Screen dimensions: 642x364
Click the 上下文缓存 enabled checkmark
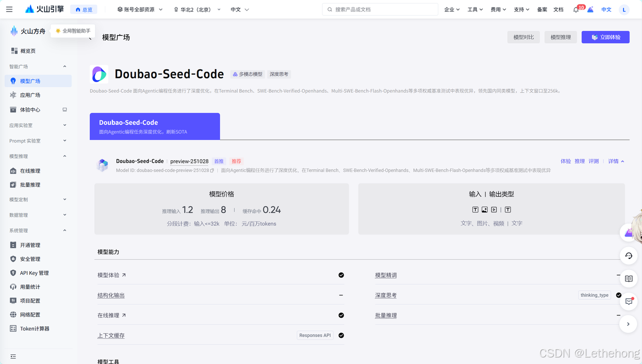[341, 335]
